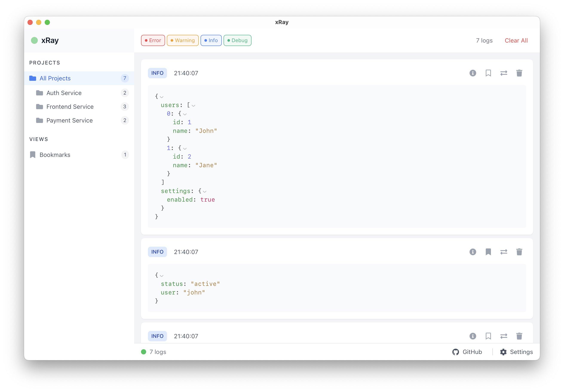Open the Frontend Service project
This screenshot has height=392, width=564.
(x=79, y=107)
